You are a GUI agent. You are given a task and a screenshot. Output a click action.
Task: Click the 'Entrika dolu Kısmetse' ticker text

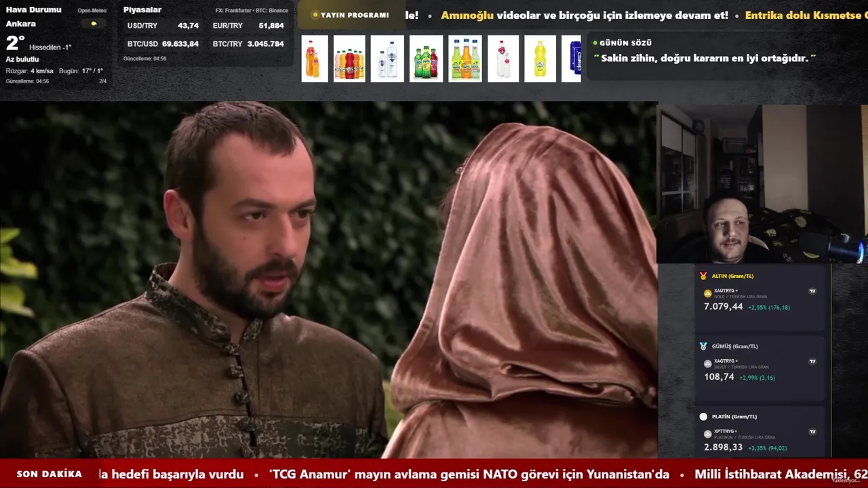806,15
